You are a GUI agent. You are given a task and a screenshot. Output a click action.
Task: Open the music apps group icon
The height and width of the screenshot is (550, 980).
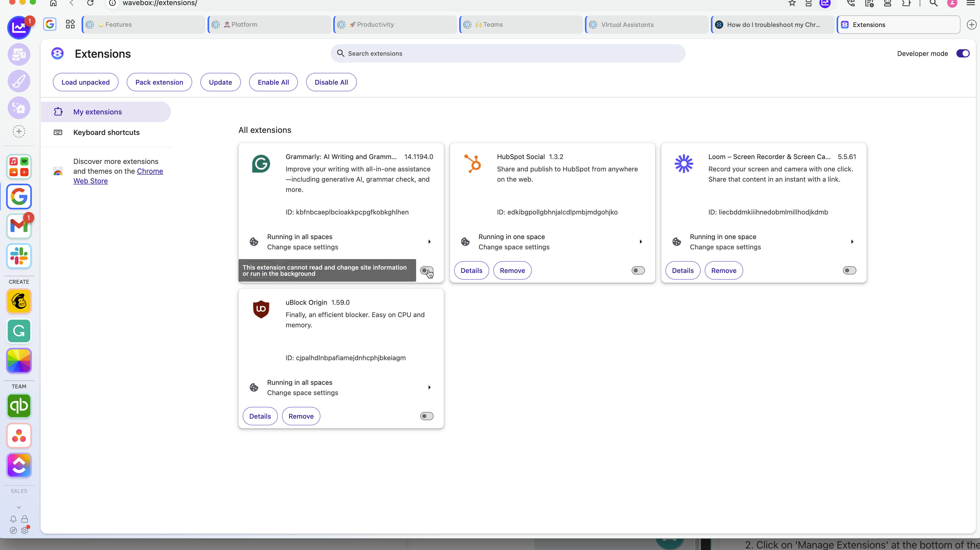pos(19,167)
